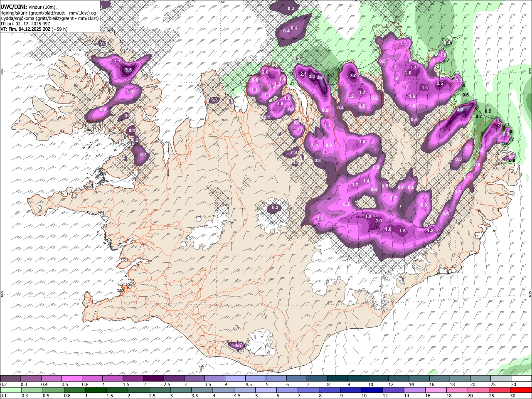This screenshot has height=399, width=532.
Task: Pick the bright red lower swatch at 30
Action: (x=521, y=390)
